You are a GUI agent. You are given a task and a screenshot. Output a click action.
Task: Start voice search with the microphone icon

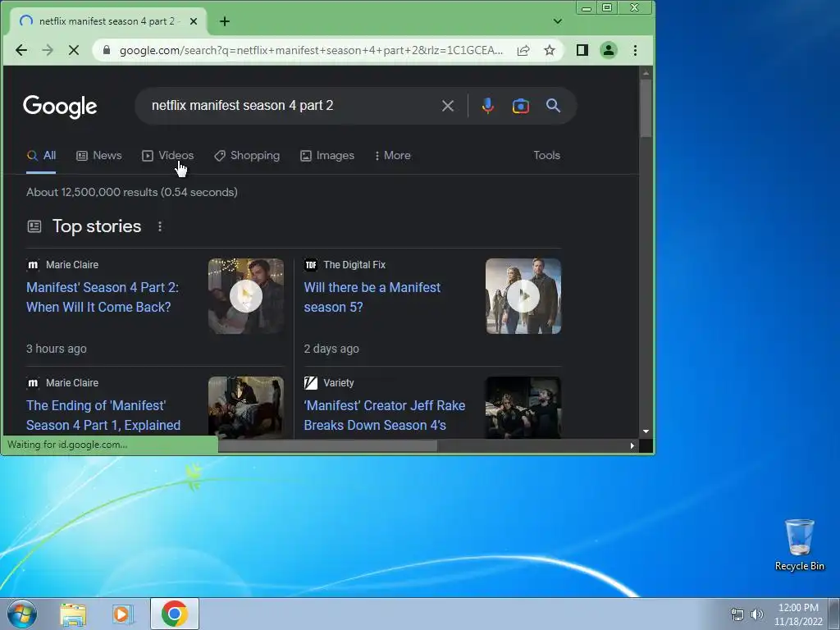coord(487,106)
